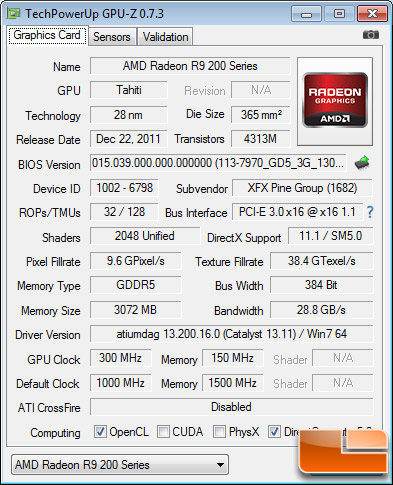Click the DirectX Support field 11.1 / SM5.0
Screen dimensions: 393x485
click(x=330, y=236)
